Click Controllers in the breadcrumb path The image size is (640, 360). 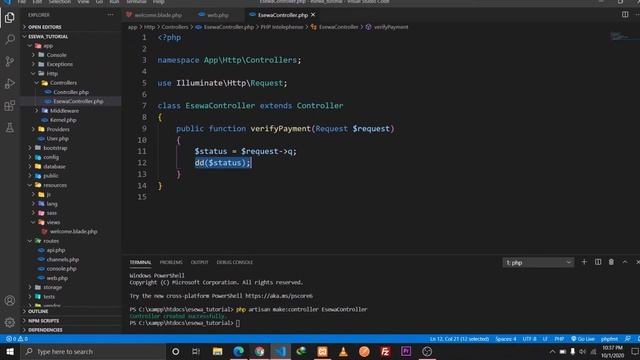pyautogui.click(x=175, y=27)
